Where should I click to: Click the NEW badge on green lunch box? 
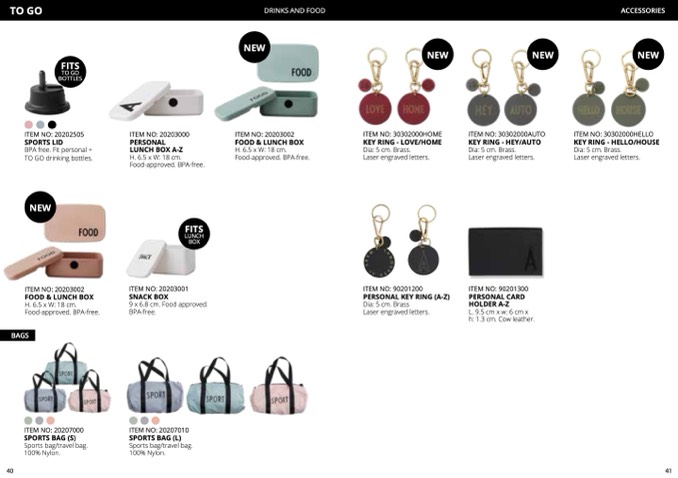point(254,47)
